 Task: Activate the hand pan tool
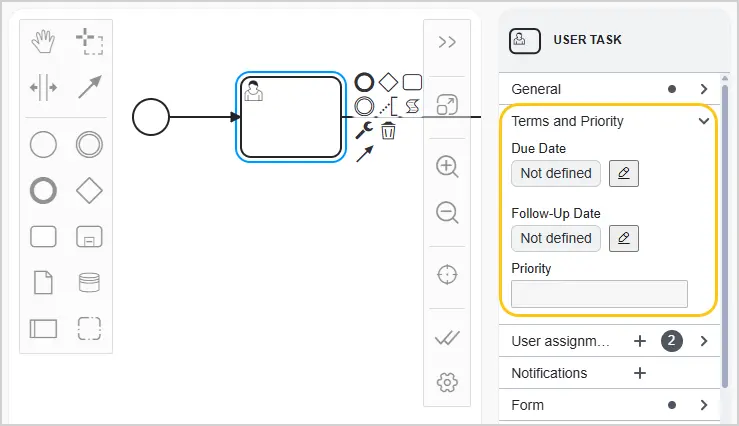coord(43,41)
